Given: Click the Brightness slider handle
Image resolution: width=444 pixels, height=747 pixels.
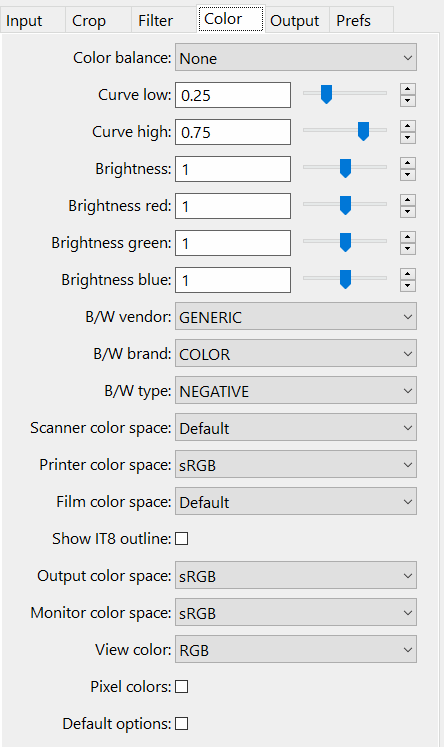Looking at the screenshot, I should pyautogui.click(x=345, y=168).
